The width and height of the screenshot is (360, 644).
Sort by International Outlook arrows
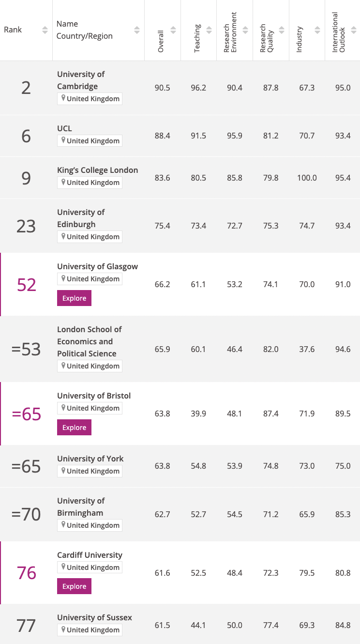point(354,30)
